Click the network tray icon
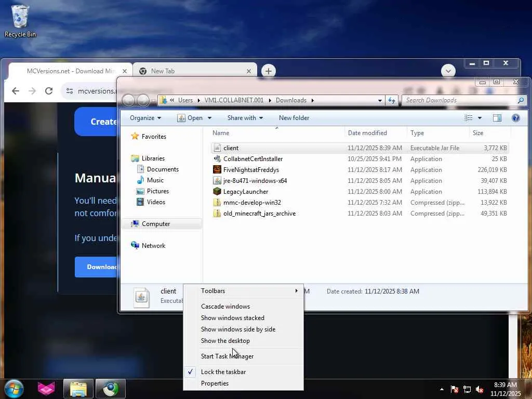 [467, 389]
